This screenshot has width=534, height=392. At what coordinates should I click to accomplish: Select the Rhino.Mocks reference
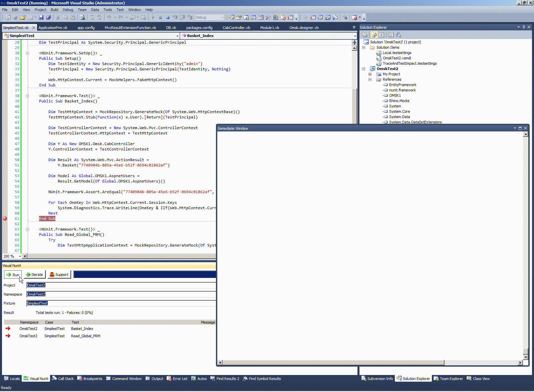[x=399, y=101]
